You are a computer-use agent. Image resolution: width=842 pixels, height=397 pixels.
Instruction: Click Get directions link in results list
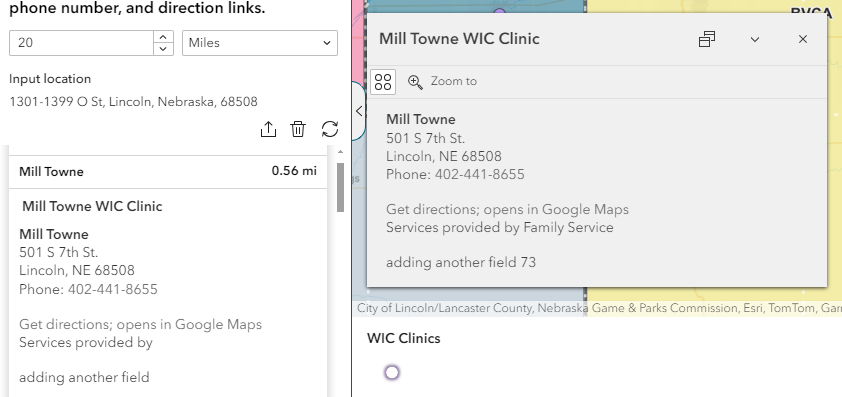coord(141,324)
